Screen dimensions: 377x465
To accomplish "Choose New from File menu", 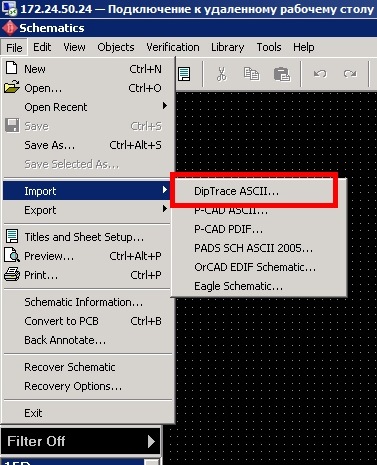I will pos(88,69).
